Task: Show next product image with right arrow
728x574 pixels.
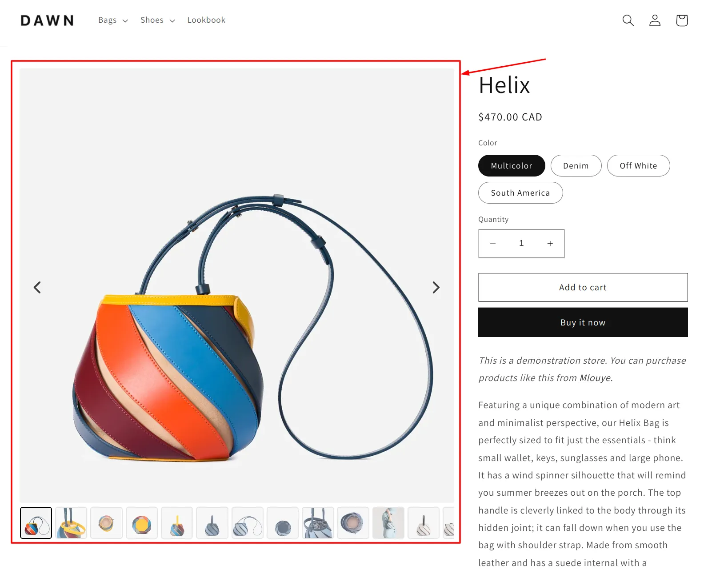Action: click(x=436, y=287)
